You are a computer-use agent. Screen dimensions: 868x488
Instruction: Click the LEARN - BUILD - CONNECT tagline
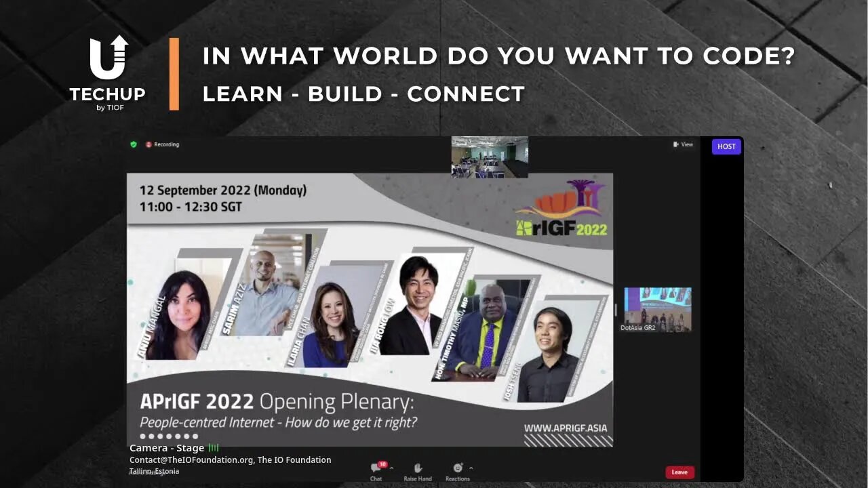[363, 94]
